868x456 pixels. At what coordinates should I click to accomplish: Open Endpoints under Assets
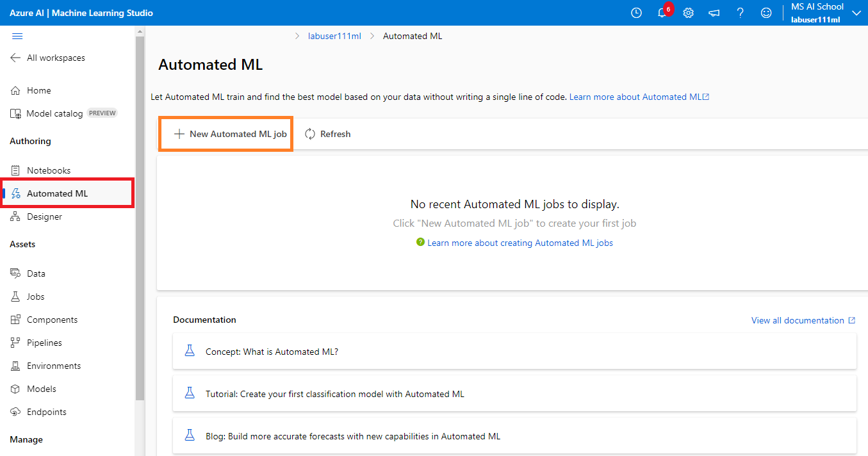[46, 412]
